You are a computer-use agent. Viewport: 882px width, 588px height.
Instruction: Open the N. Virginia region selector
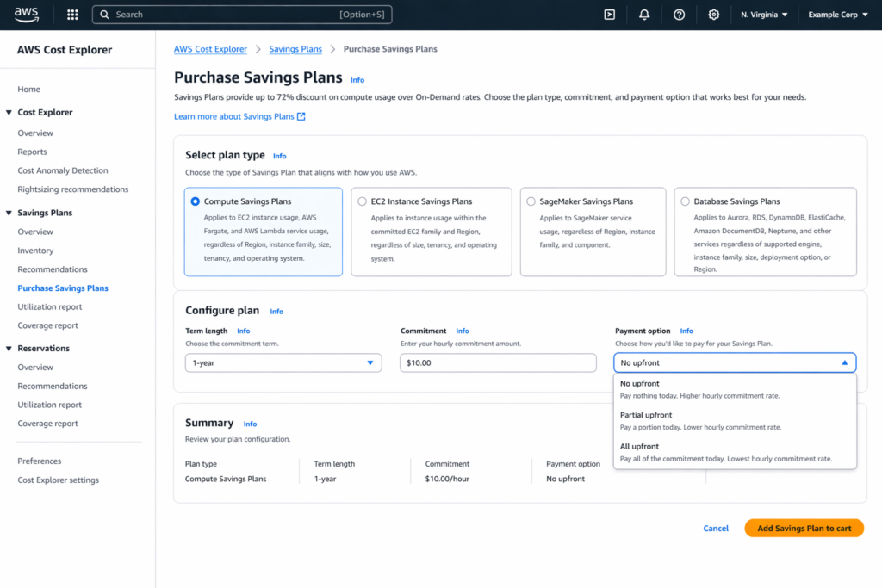[x=764, y=14]
